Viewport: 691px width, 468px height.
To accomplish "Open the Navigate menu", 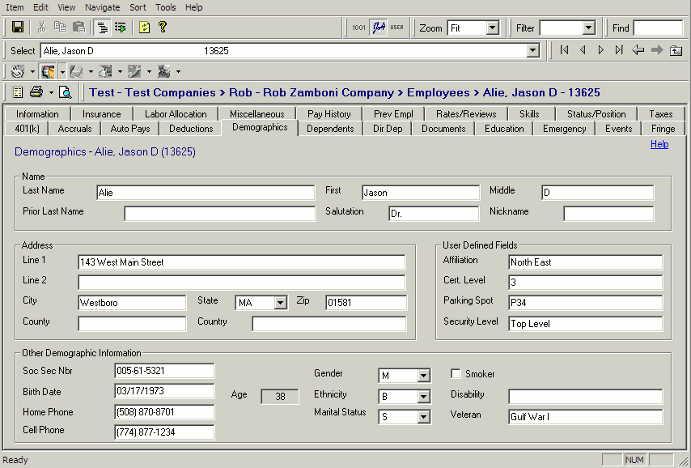I will (102, 7).
